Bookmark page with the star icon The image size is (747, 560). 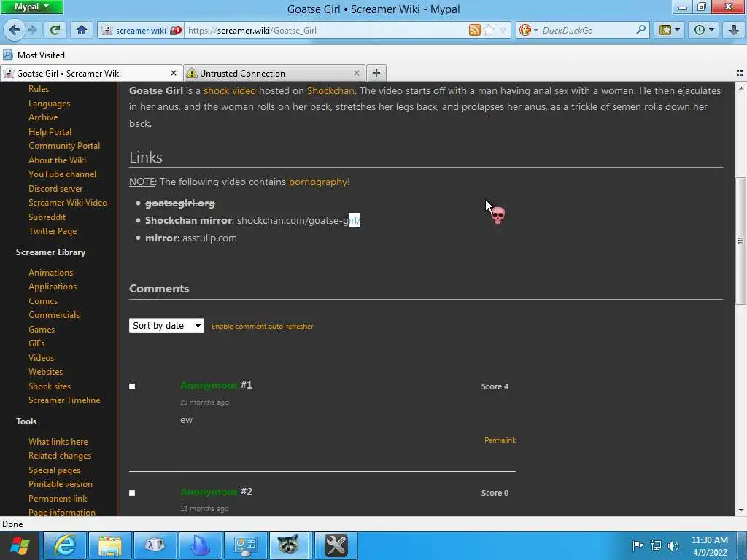point(489,30)
